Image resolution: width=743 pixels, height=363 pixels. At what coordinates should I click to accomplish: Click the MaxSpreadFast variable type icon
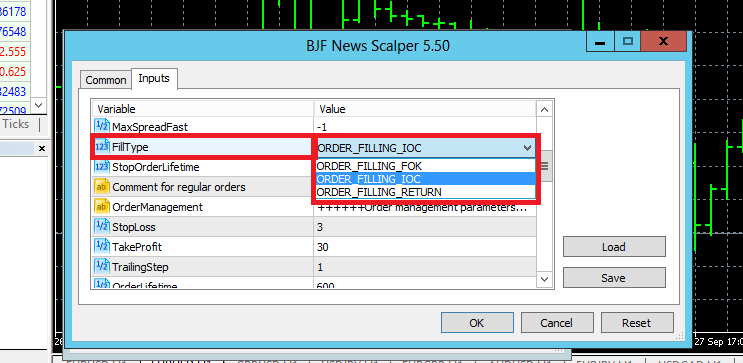[x=102, y=127]
